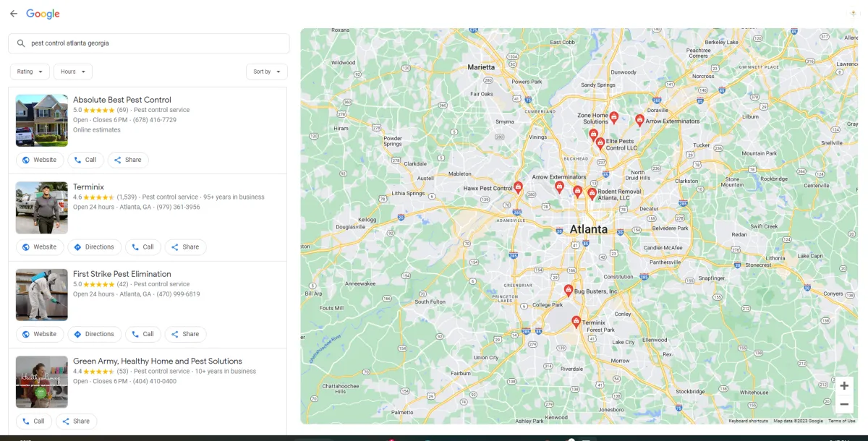Open the Google logo homepage link
The width and height of the screenshot is (868, 441).
(x=43, y=14)
